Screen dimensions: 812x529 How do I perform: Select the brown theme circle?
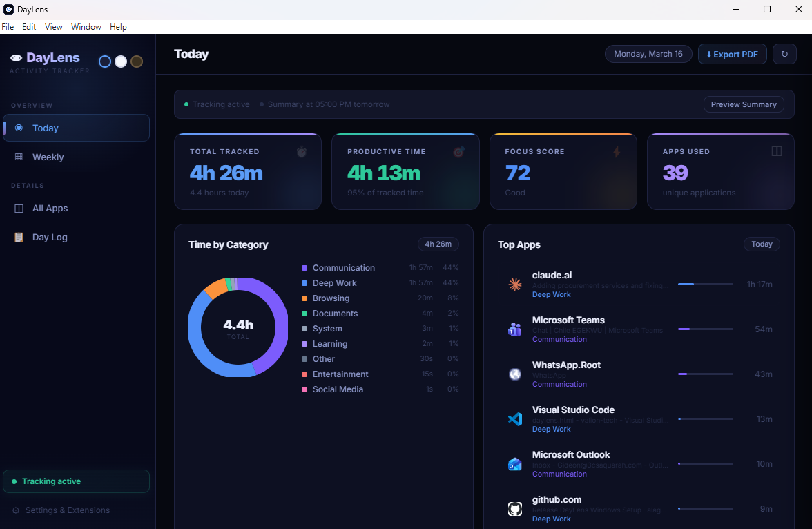(137, 61)
